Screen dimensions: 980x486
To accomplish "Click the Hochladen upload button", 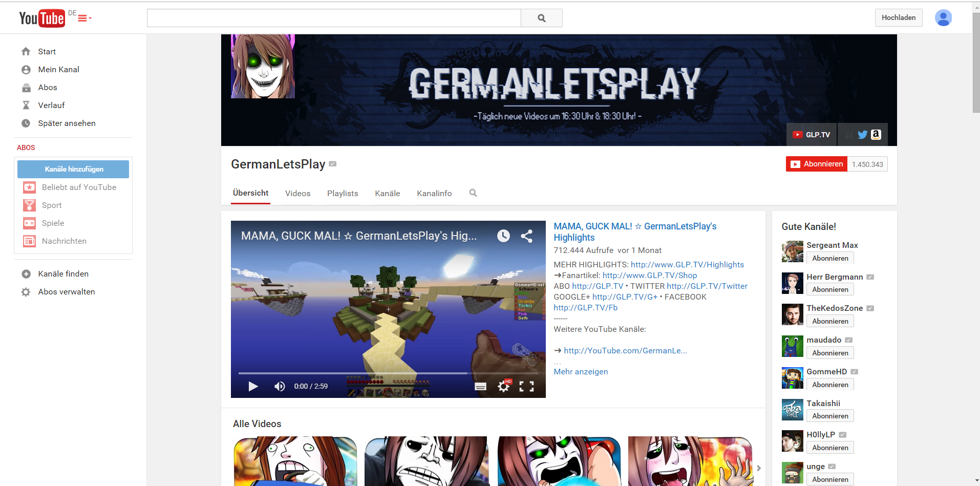I will [898, 18].
